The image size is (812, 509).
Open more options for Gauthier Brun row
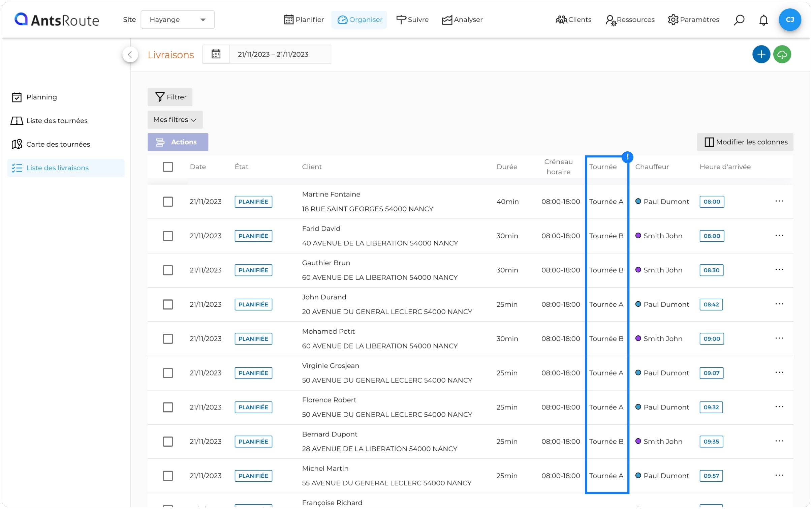pyautogui.click(x=779, y=270)
